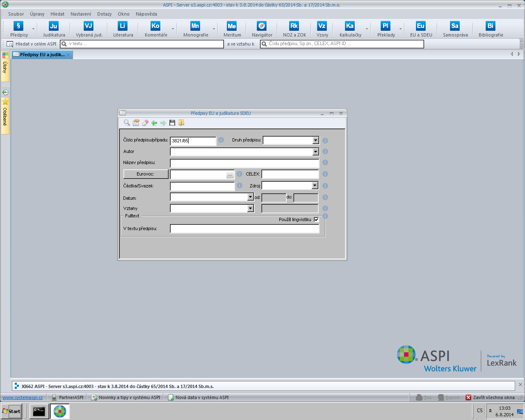
Task: Expand the Vztahy dropdown
Action: tap(251, 208)
